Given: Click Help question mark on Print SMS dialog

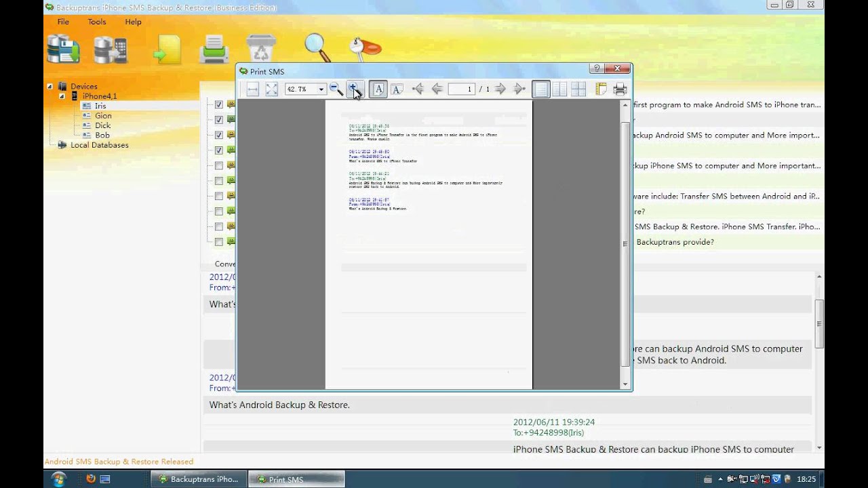Looking at the screenshot, I should coord(597,68).
